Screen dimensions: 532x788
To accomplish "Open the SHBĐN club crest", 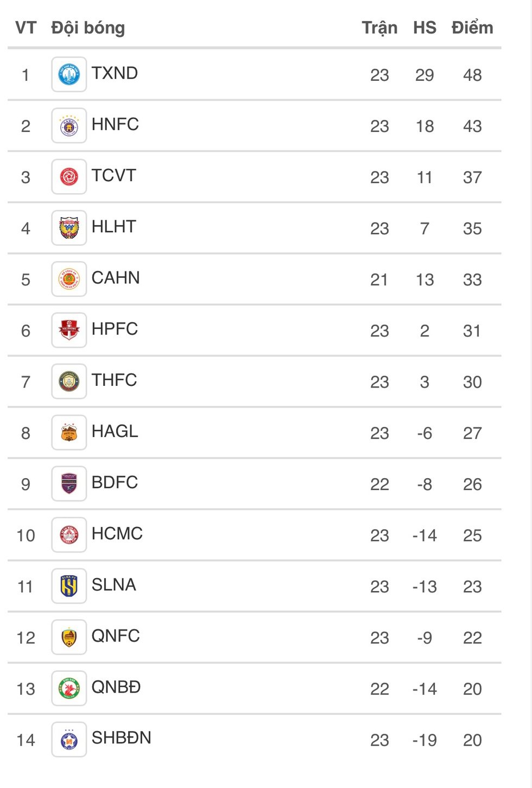I will [x=69, y=740].
